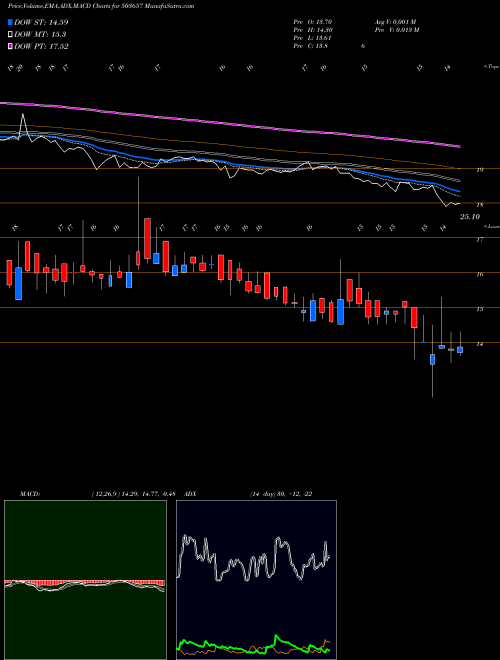Click the price axis label 18
The height and width of the screenshot is (660, 500).
point(479,205)
